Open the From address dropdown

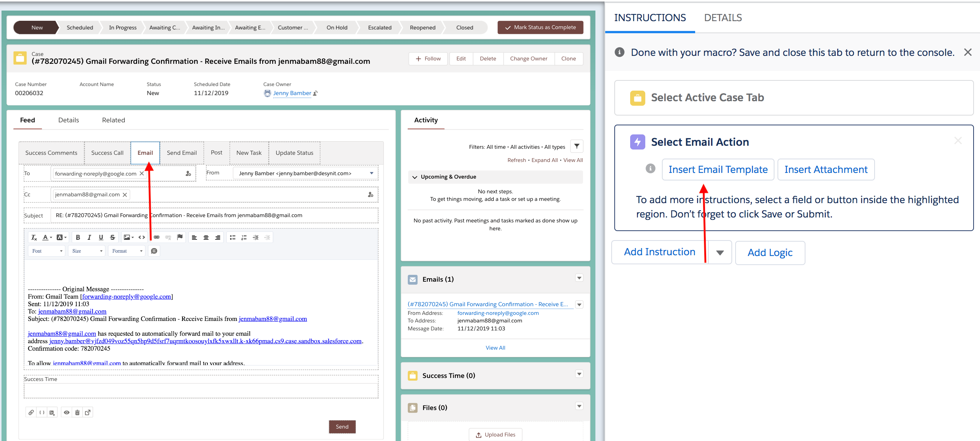tap(306, 173)
